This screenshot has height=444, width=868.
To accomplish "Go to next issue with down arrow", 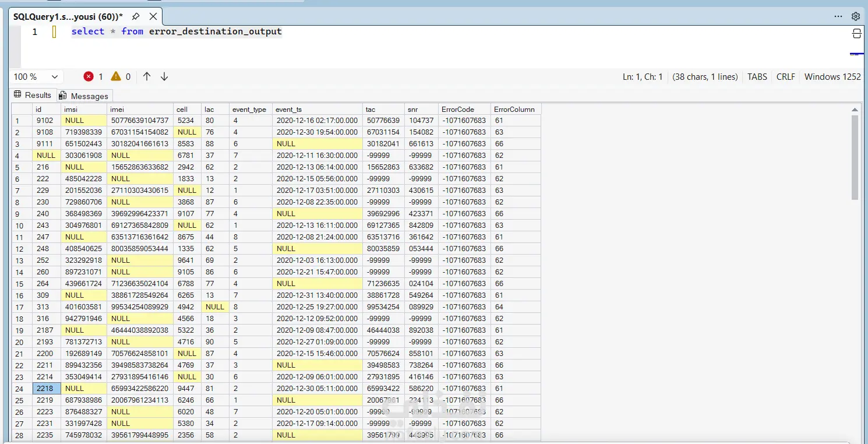I will click(x=164, y=76).
